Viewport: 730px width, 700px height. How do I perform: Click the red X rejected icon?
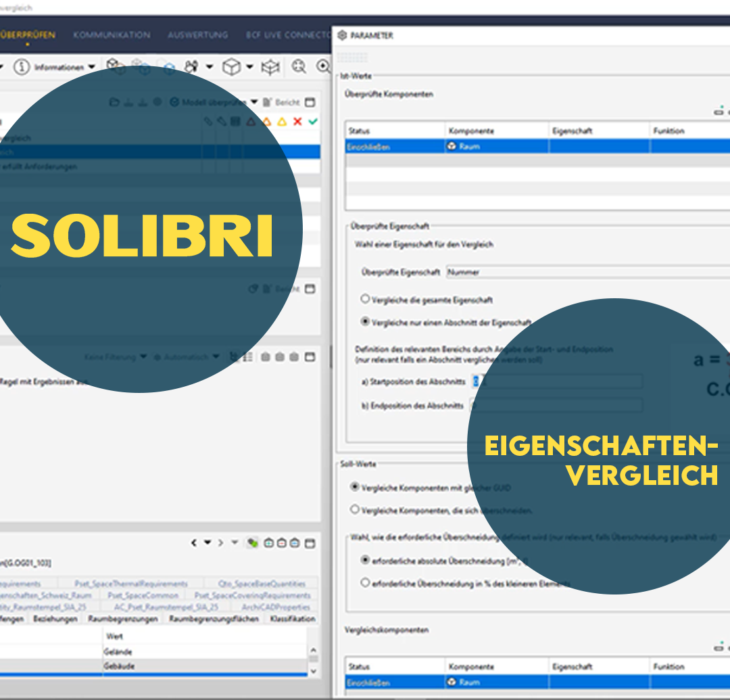[x=297, y=122]
